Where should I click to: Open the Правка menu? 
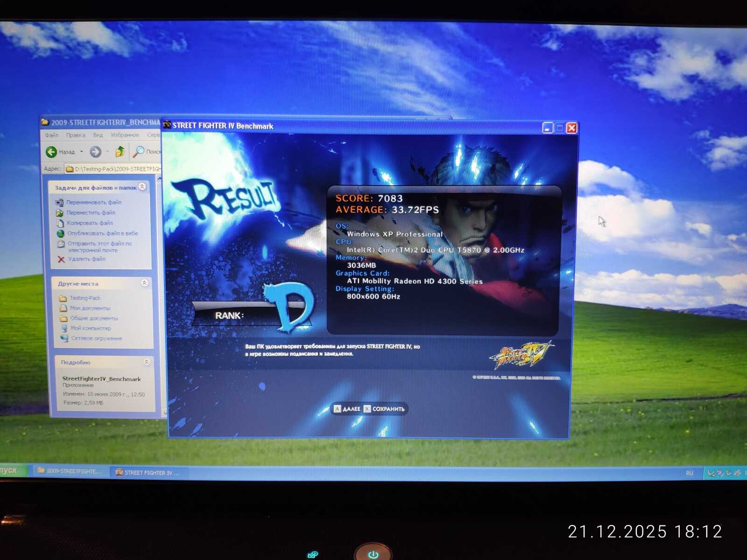coord(76,135)
